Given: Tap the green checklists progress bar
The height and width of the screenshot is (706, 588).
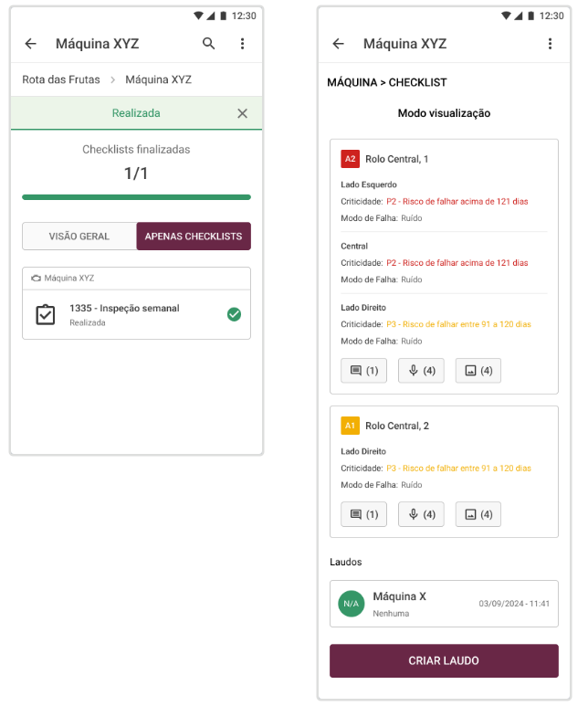Looking at the screenshot, I should click(x=136, y=197).
